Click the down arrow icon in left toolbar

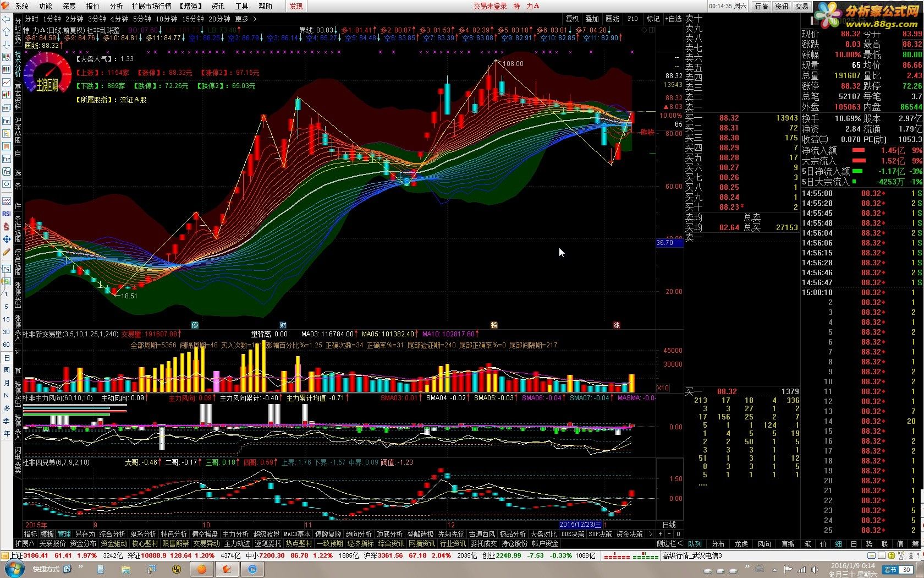tap(6, 45)
